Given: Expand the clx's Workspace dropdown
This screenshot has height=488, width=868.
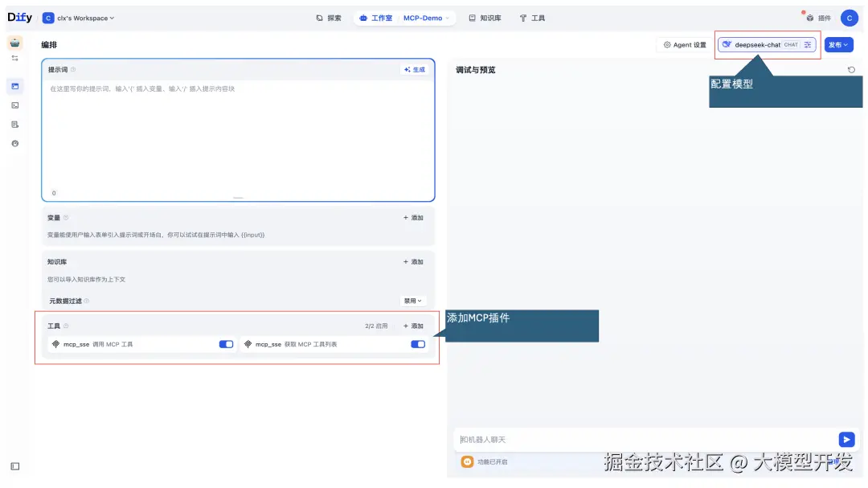Looking at the screenshot, I should click(x=79, y=17).
